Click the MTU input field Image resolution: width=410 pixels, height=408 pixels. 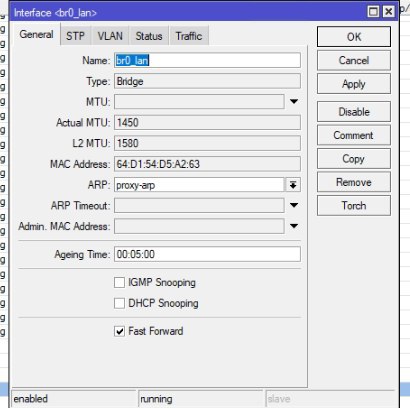click(x=199, y=102)
